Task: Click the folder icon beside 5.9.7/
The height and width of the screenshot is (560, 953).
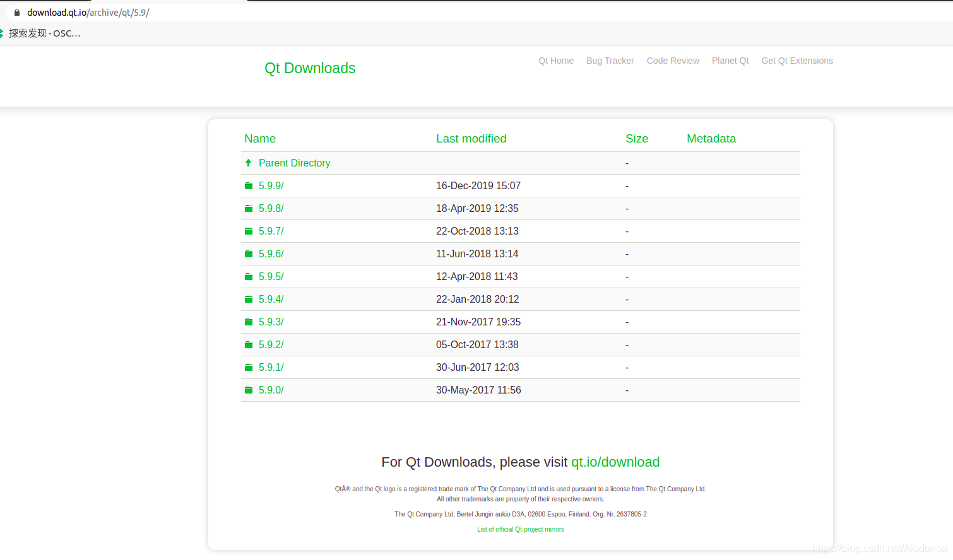Action: [x=249, y=231]
